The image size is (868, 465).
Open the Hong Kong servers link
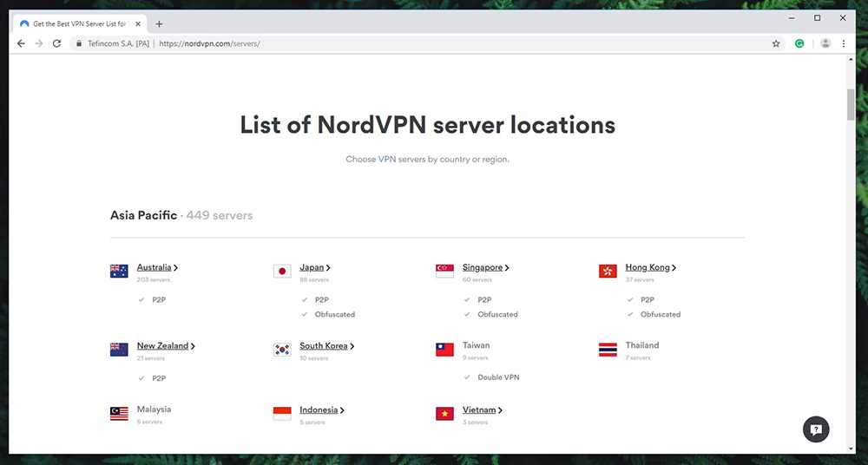coord(648,267)
